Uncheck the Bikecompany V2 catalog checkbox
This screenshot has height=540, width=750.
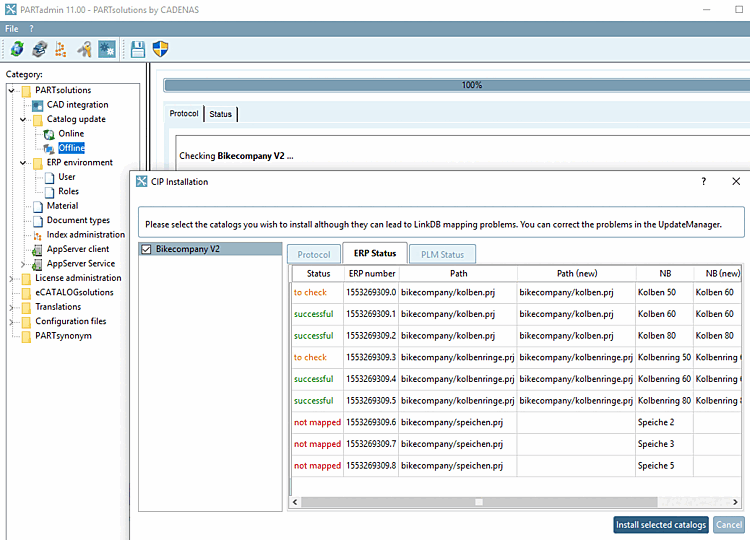pyautogui.click(x=146, y=249)
